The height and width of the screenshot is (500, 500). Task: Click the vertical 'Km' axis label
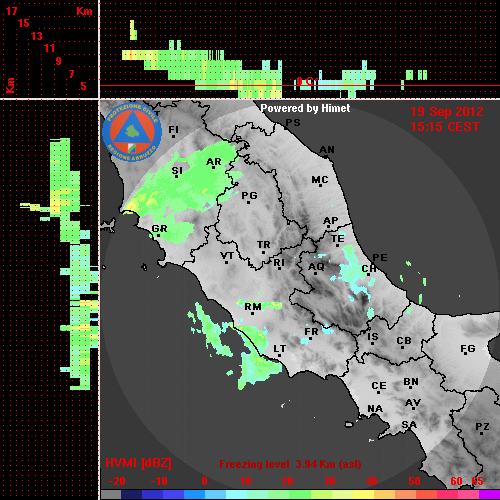10,85
